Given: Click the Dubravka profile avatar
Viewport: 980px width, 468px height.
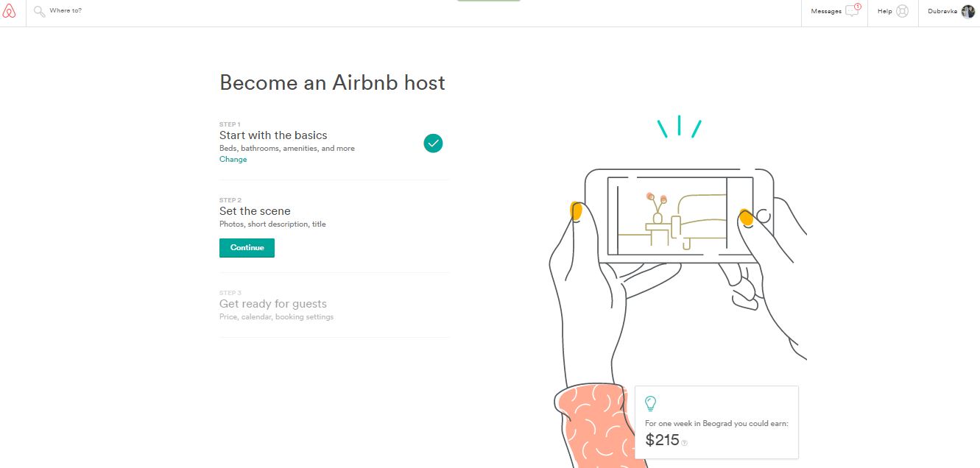Looking at the screenshot, I should [967, 11].
